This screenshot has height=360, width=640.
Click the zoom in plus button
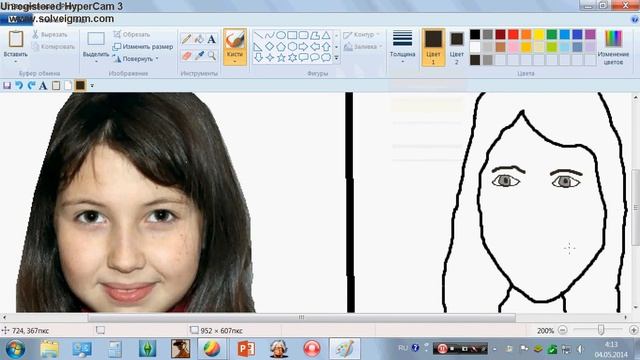coord(633,330)
